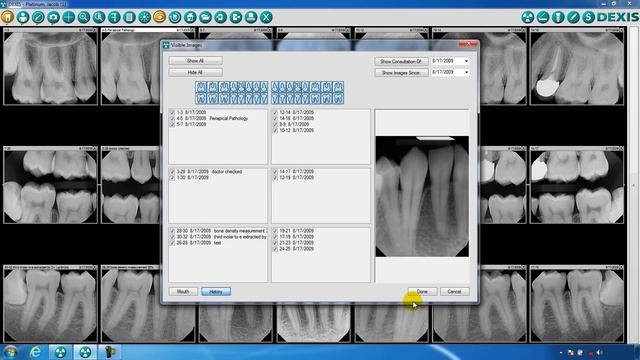The height and width of the screenshot is (360, 640).
Task: Click the gold tooth icon in the toolbar
Action: point(8,17)
